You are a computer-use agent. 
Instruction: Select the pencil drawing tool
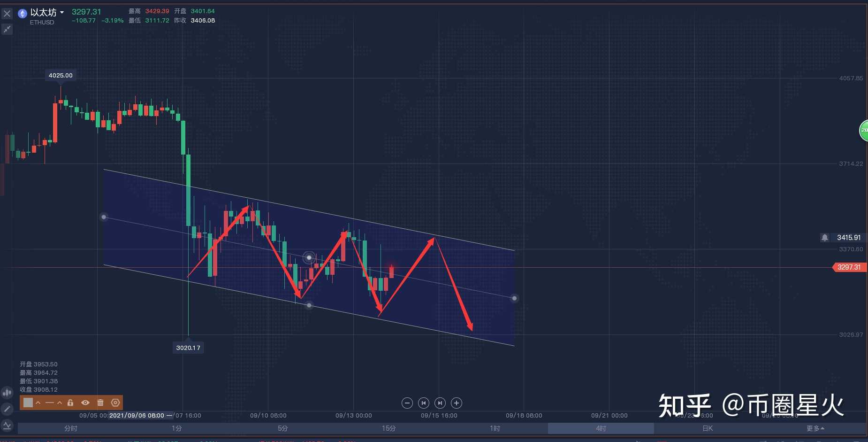point(7,409)
